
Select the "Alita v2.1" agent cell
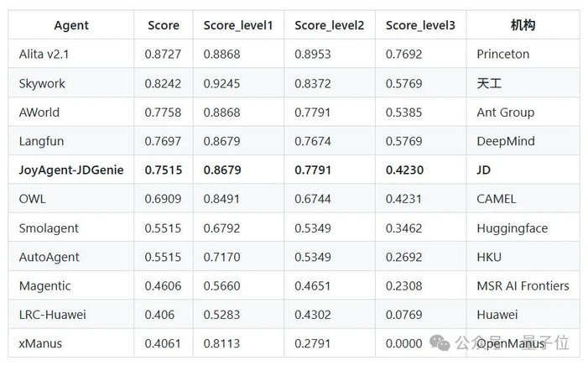[44, 55]
